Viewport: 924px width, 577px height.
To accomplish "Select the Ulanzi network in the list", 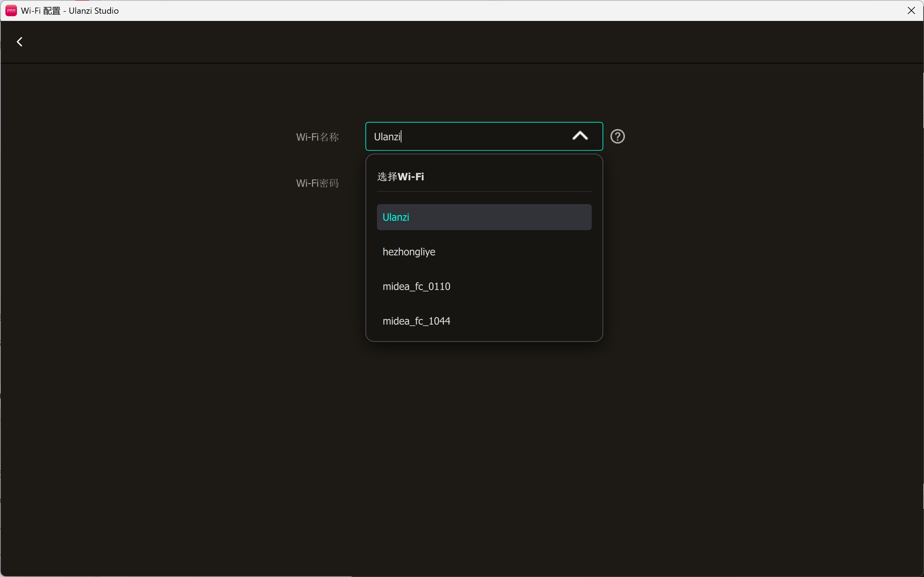I will point(484,217).
